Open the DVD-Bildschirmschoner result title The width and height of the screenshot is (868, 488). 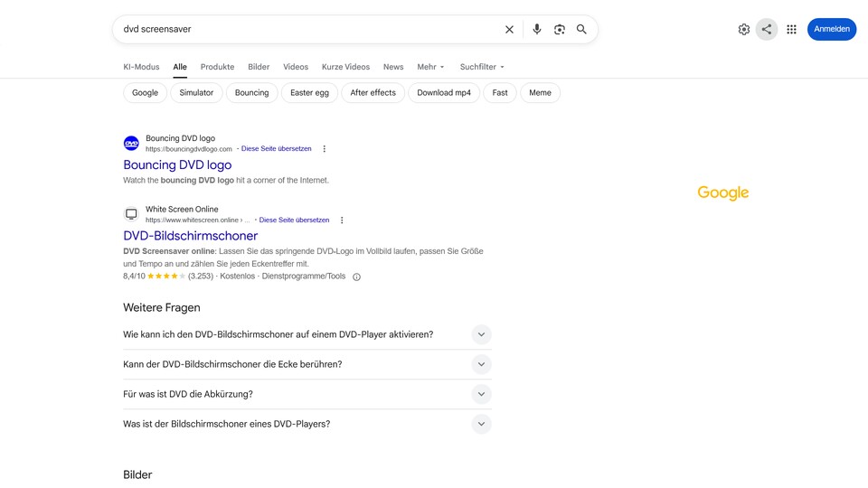(191, 236)
